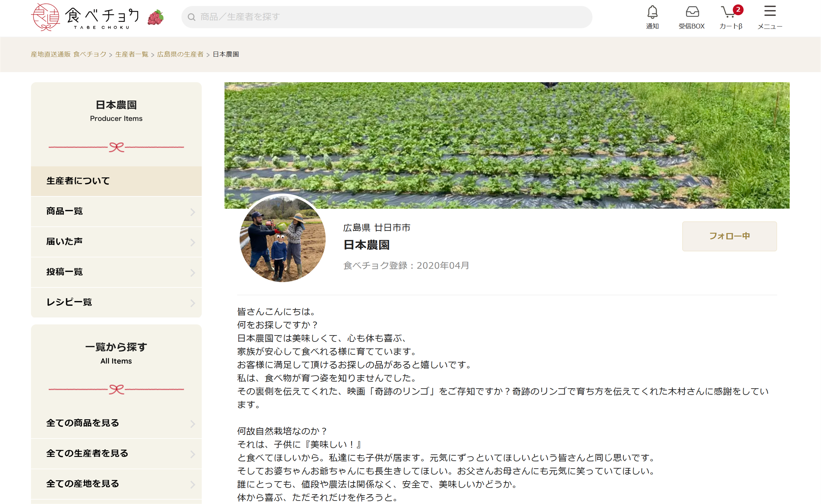The width and height of the screenshot is (821, 504).
Task: Click the Tabechoku logo in header
Action: [85, 17]
